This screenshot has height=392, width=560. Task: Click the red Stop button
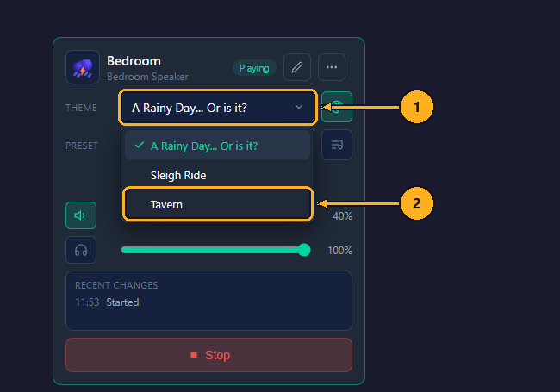point(209,355)
